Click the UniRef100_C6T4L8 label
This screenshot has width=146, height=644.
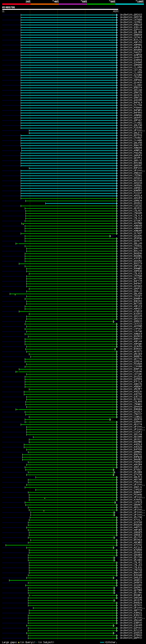coord(131,37)
